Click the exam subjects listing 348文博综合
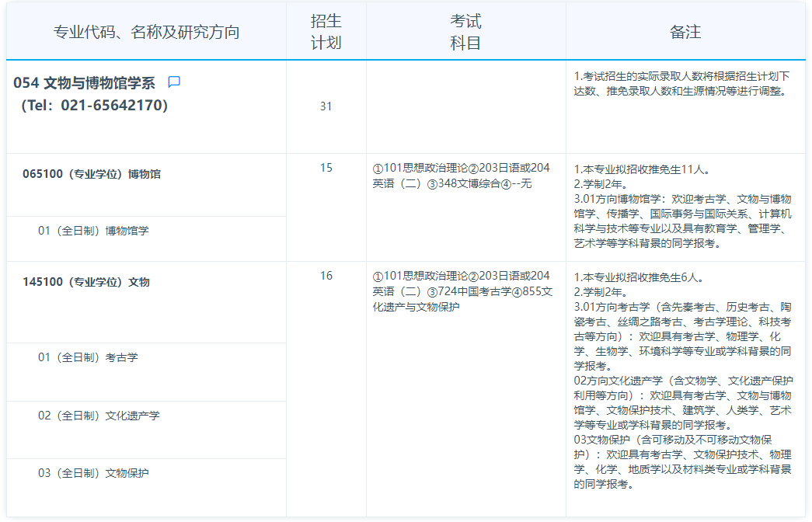The width and height of the screenshot is (812, 522). click(461, 176)
